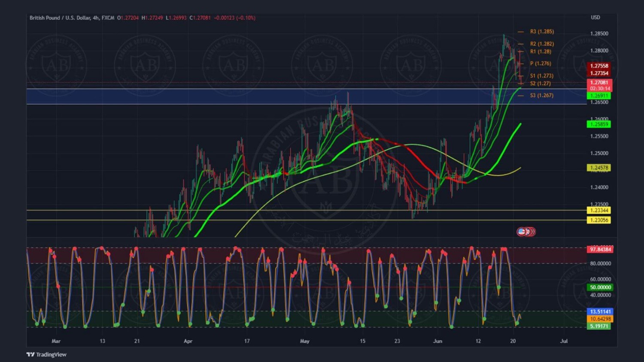Image resolution: width=644 pixels, height=362 pixels.
Task: Click the blue 13.51141 oscillator value
Action: pyautogui.click(x=600, y=312)
